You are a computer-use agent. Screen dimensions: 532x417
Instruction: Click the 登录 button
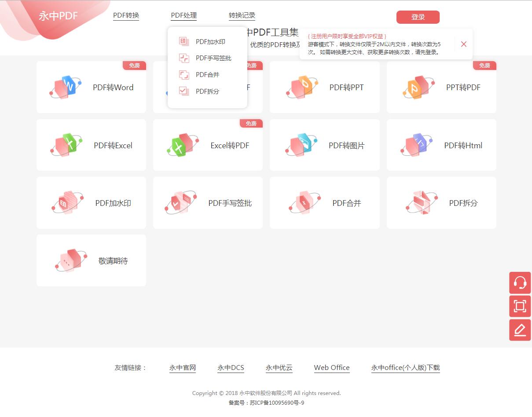pyautogui.click(x=418, y=17)
